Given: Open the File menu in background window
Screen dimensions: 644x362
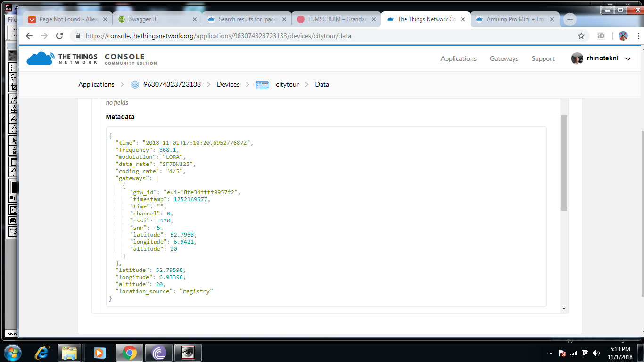Looking at the screenshot, I should [11, 20].
